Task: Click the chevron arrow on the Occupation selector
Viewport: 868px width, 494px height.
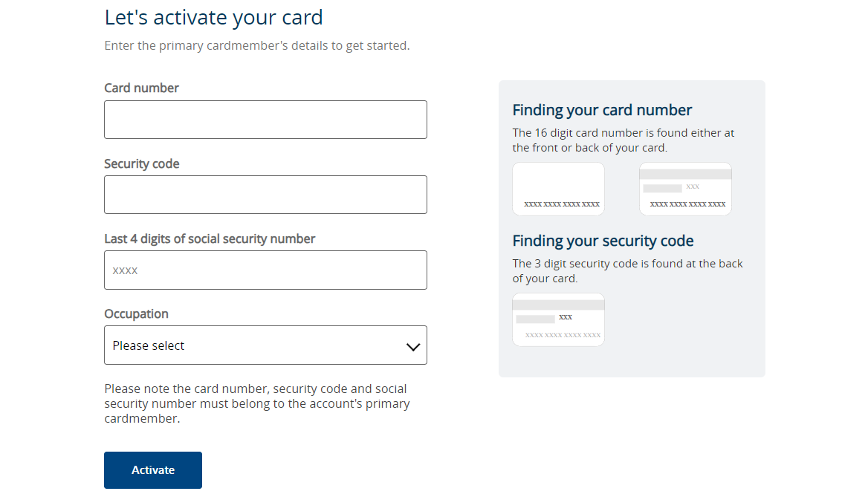Action: point(412,345)
